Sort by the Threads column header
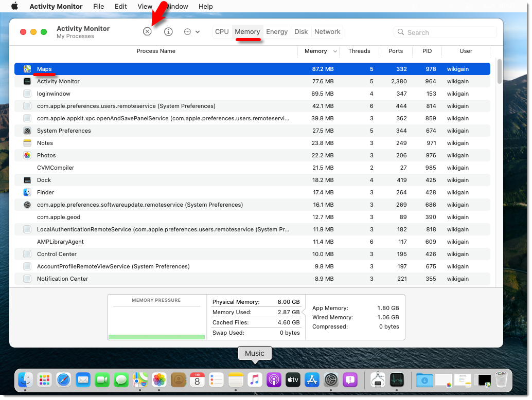 tap(359, 51)
